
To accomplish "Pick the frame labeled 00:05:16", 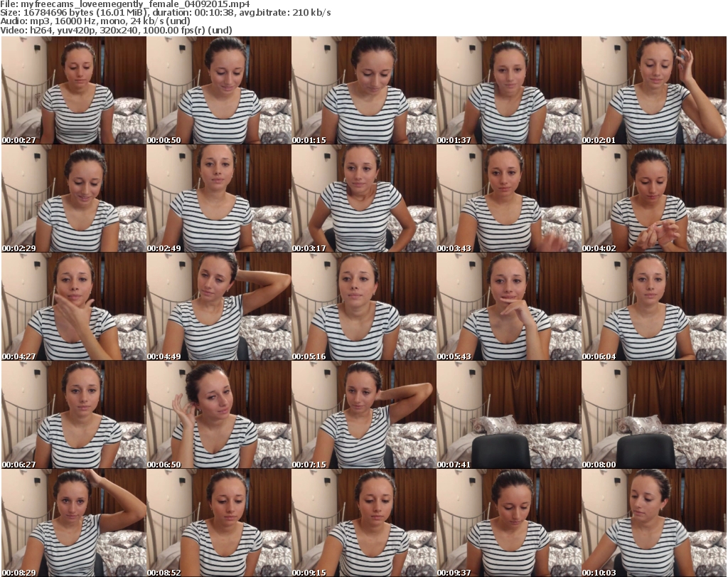I will 364,307.
